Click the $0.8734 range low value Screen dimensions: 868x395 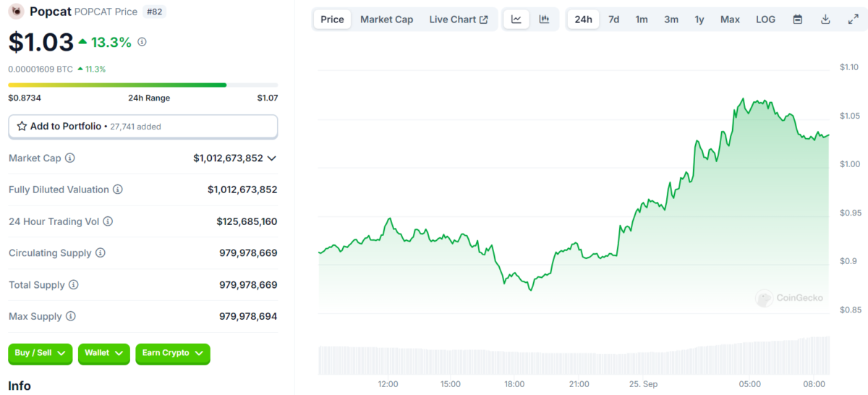(x=23, y=98)
